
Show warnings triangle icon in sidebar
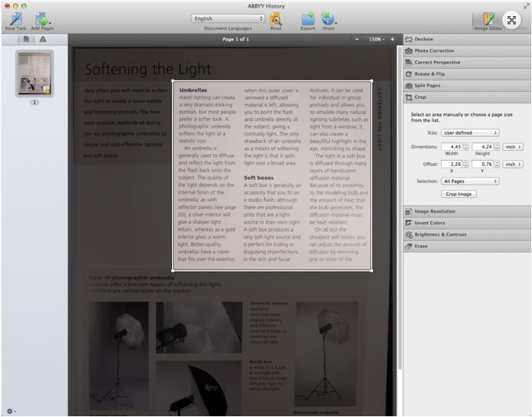click(x=43, y=39)
